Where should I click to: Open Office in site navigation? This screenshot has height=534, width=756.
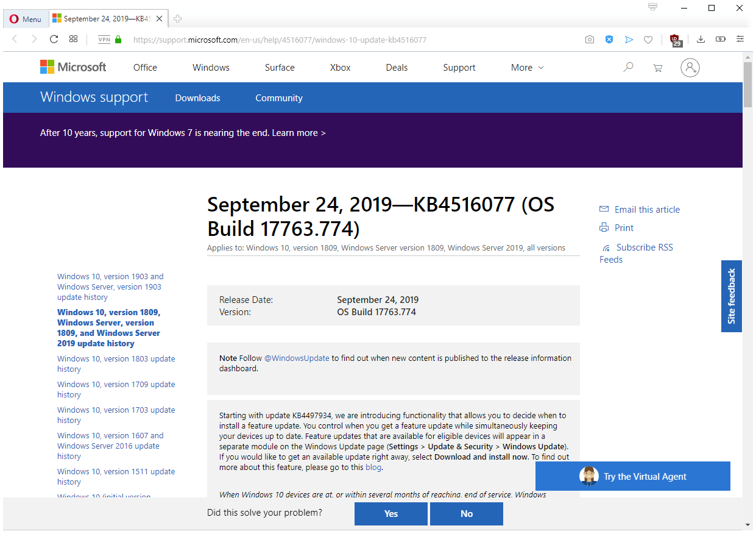tap(145, 68)
